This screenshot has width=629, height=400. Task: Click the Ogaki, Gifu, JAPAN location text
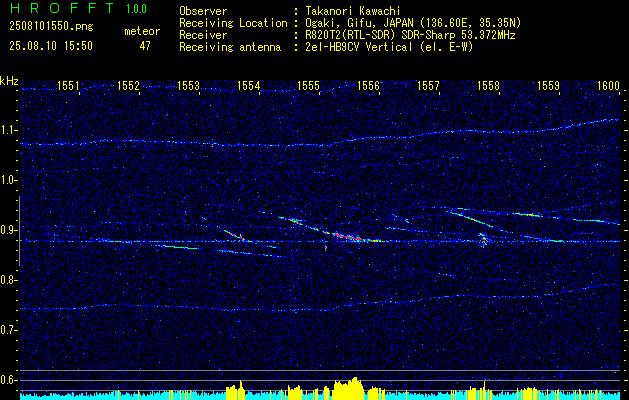coord(411,23)
